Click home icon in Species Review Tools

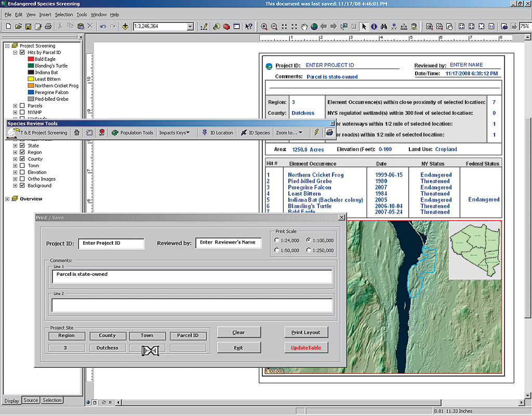77,132
